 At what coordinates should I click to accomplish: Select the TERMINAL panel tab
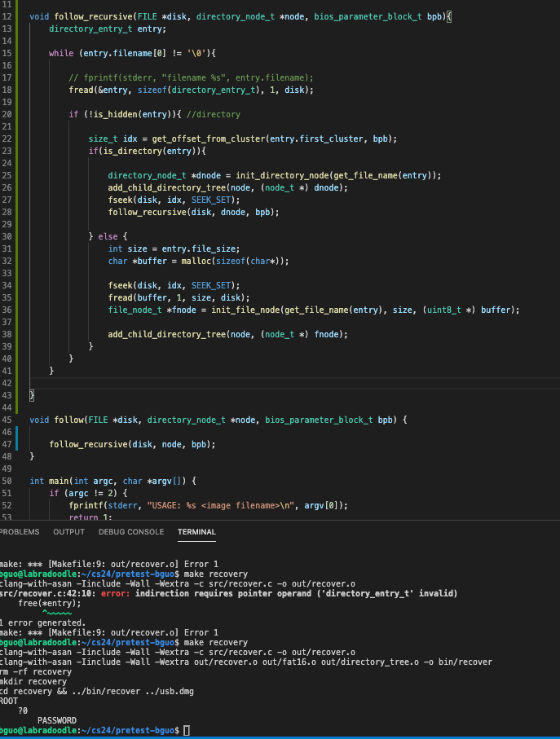(x=196, y=532)
